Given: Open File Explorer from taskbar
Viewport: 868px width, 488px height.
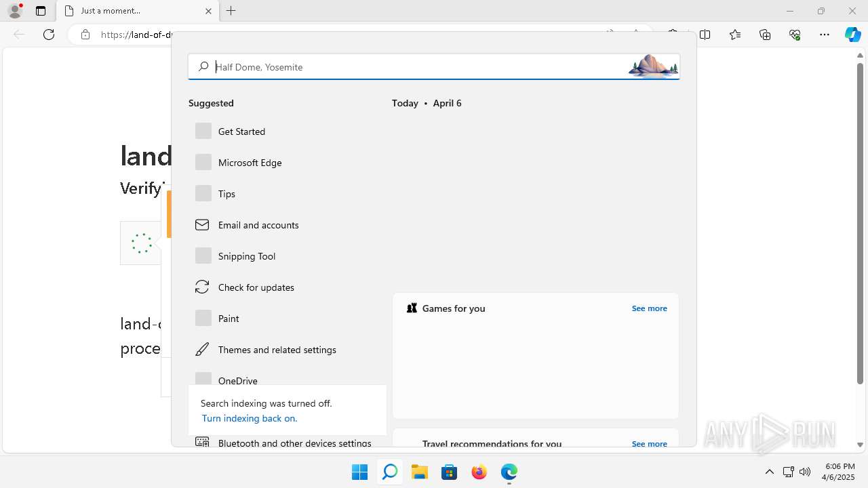Looking at the screenshot, I should (420, 472).
